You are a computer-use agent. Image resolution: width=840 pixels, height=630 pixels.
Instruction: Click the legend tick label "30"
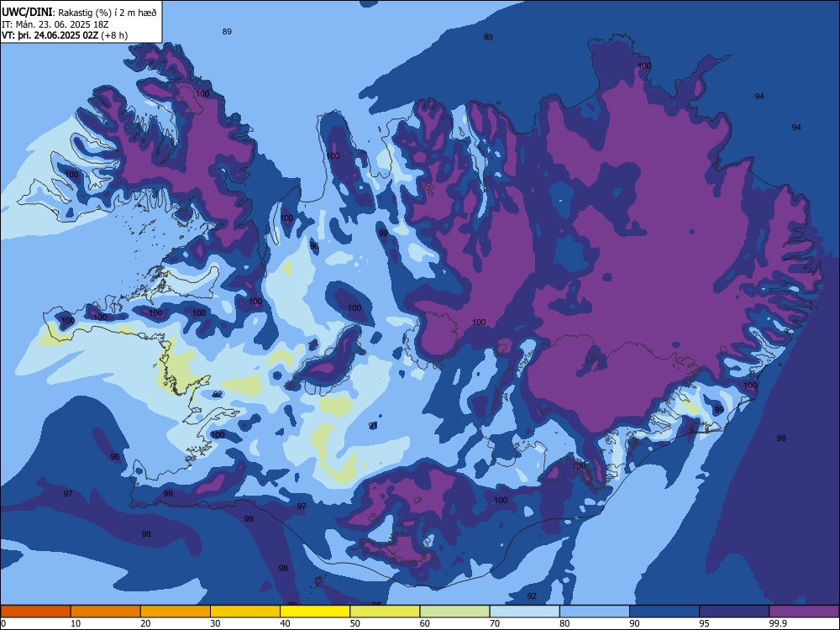click(x=215, y=623)
